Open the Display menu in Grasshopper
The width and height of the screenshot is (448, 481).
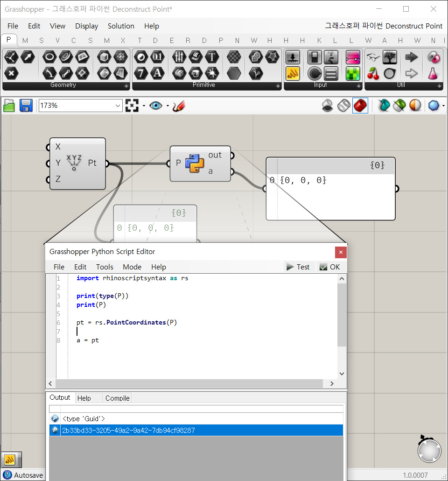86,26
